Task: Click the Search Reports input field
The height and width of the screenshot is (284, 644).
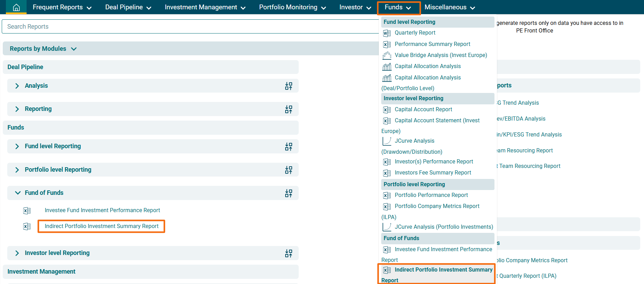Action: pyautogui.click(x=190, y=27)
